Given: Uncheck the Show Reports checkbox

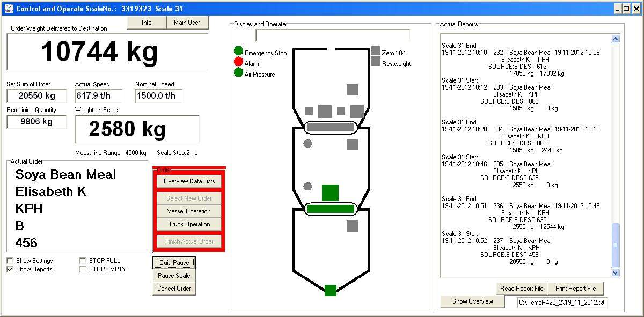Looking at the screenshot, I should (x=10, y=269).
